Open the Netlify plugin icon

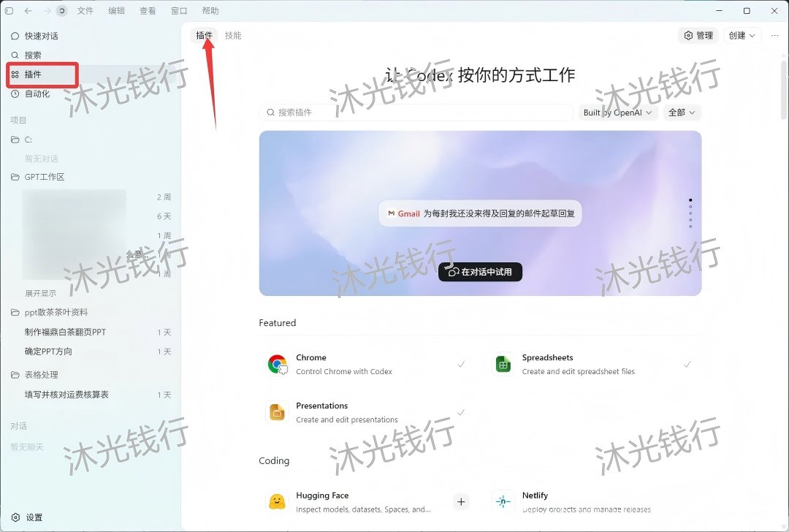(503, 502)
